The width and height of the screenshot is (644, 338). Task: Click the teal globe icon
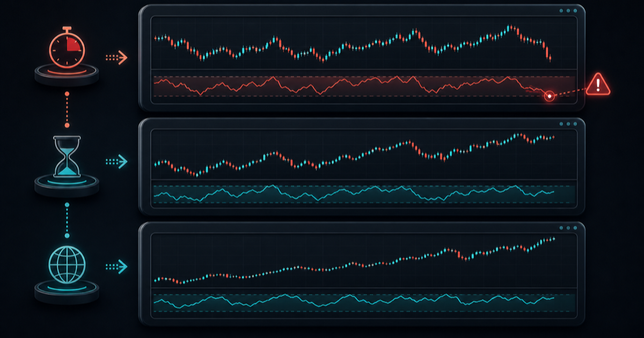tap(67, 265)
